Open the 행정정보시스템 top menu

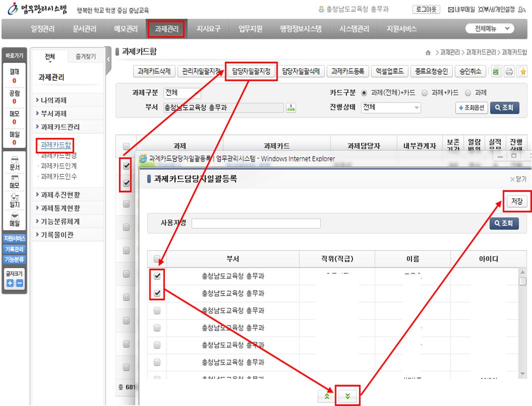click(x=300, y=29)
